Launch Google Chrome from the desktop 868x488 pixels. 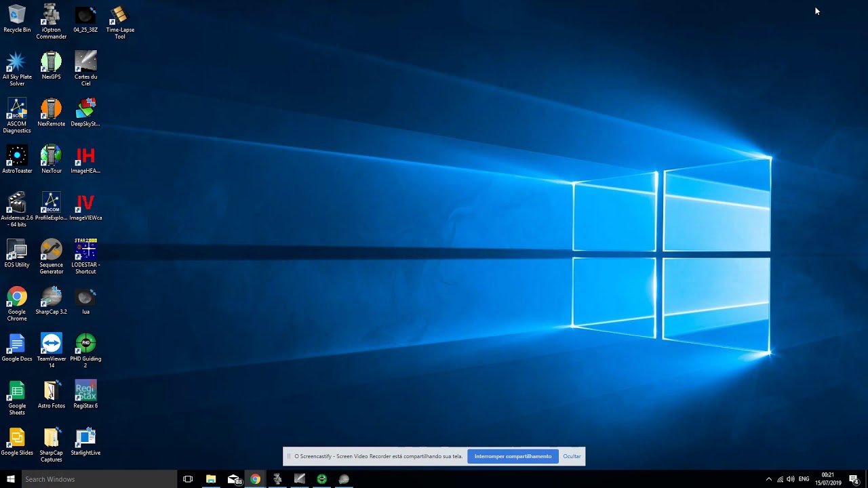[17, 304]
